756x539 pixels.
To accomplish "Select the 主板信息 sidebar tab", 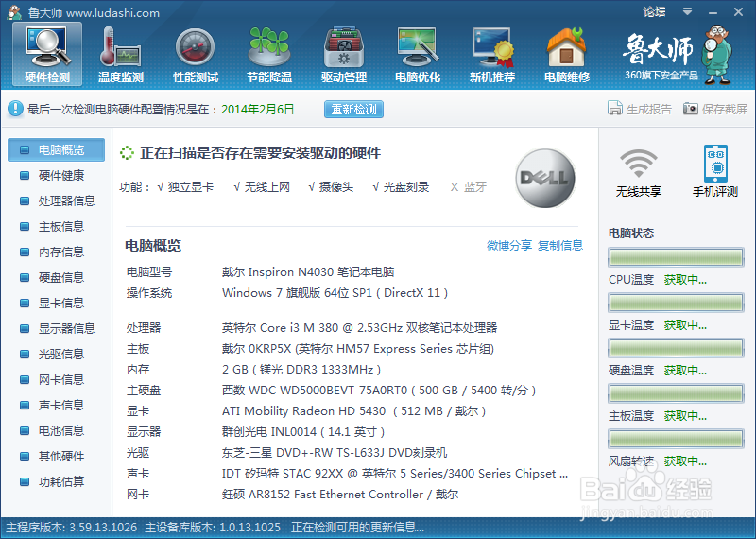I will [x=57, y=226].
